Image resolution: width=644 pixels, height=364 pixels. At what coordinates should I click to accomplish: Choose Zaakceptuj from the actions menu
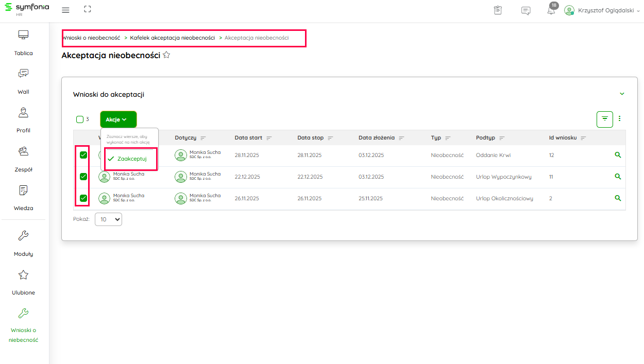tap(131, 159)
